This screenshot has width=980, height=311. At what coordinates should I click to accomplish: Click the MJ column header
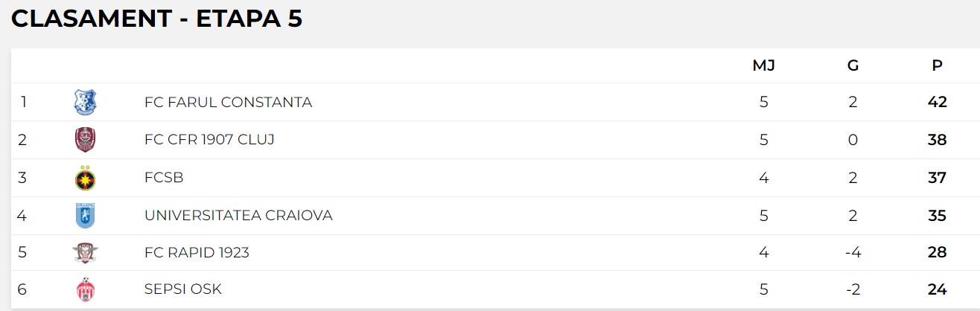pos(763,65)
